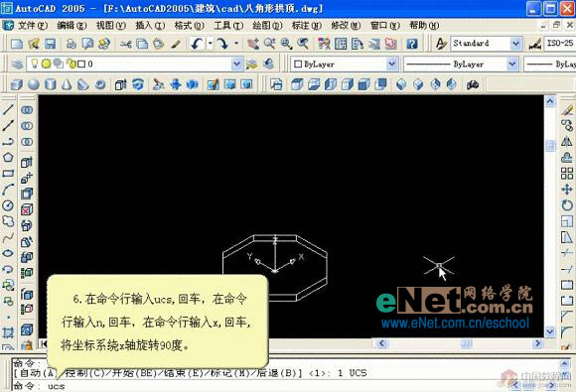Select the Cone solid tool

coord(67,84)
